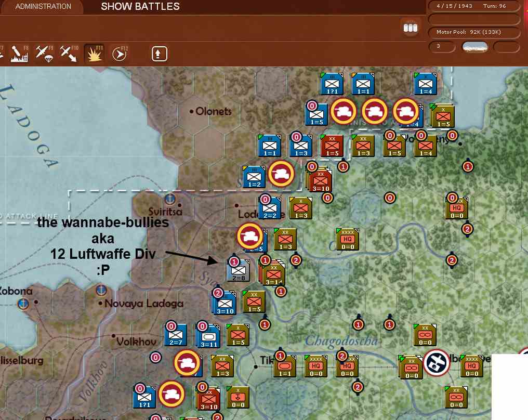Click the upward arrow box button
Viewport: 528px width, 420px height.
pyautogui.click(x=159, y=54)
